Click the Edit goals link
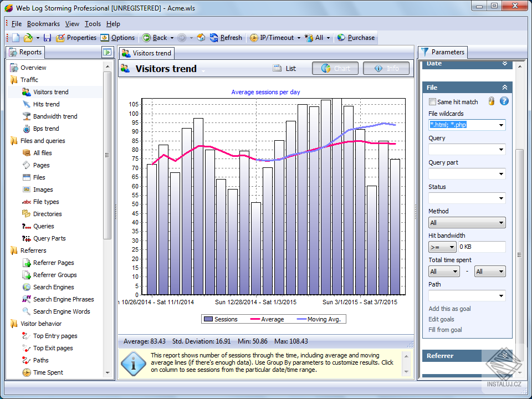 [x=441, y=319]
